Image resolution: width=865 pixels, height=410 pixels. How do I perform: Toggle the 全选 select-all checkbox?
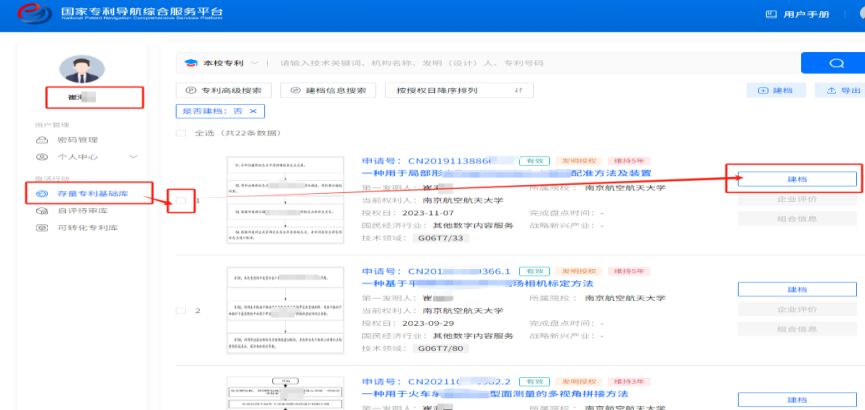(181, 133)
